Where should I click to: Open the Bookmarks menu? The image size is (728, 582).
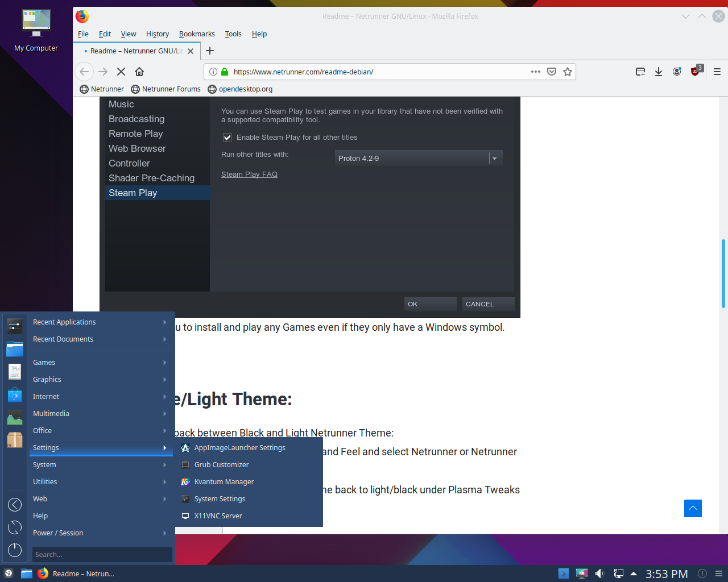[x=197, y=34]
